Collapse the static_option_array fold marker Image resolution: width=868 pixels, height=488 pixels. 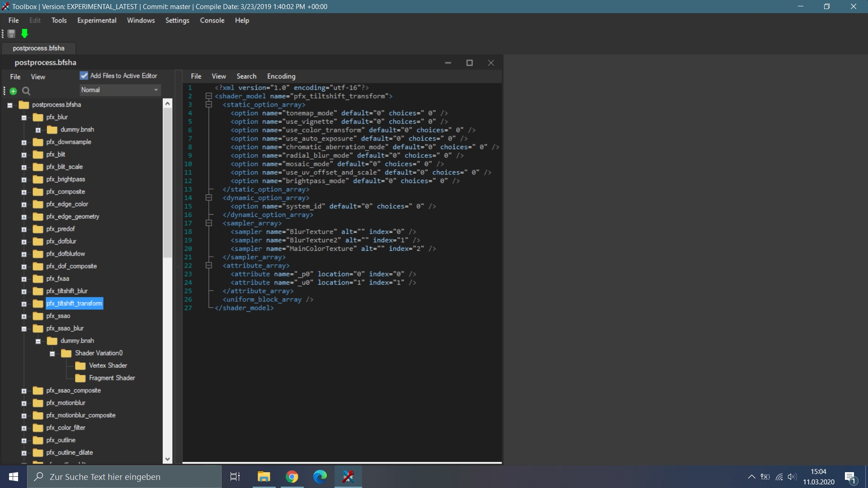click(209, 105)
